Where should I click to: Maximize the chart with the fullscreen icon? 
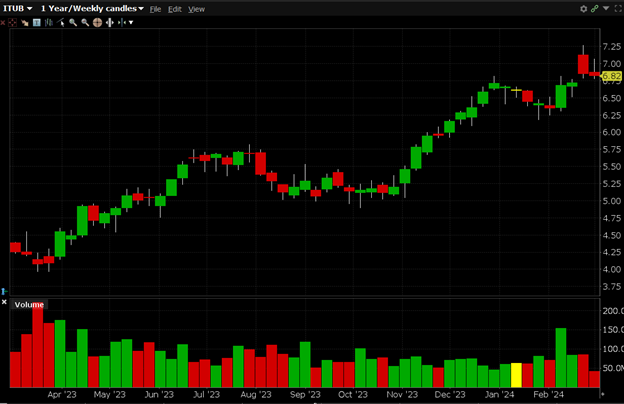[618, 8]
